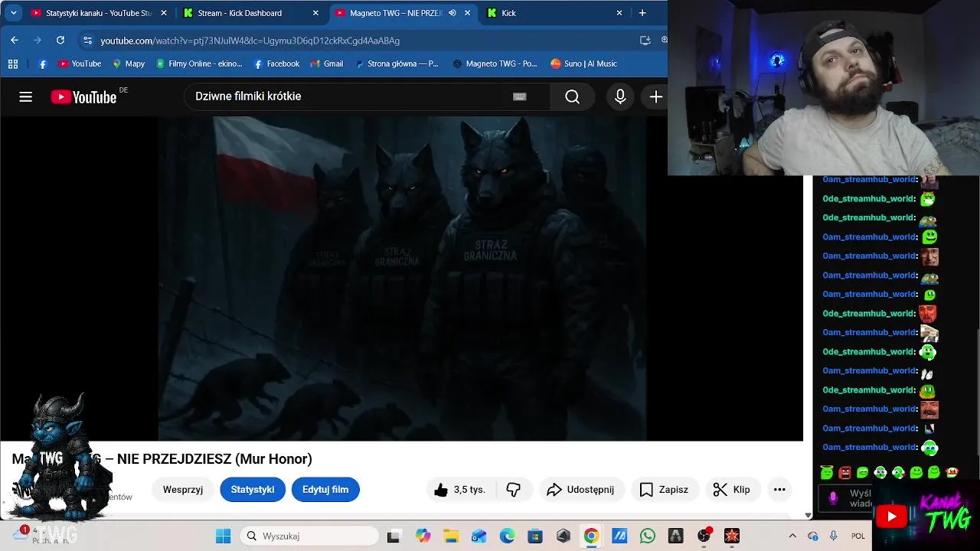Open the bookmarks apps grid icon
The width and height of the screenshot is (980, 551).
(13, 64)
